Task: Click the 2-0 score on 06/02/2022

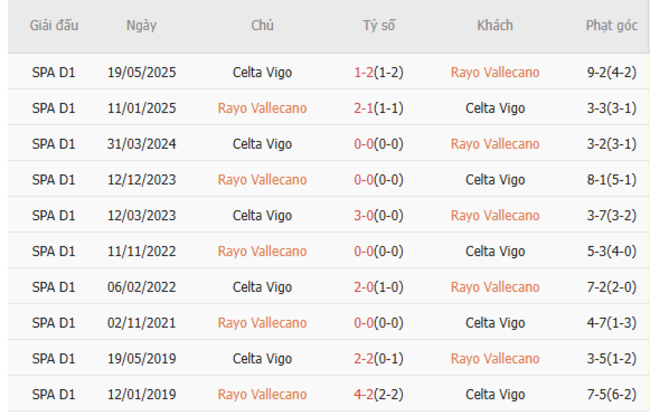Action: 364,287
